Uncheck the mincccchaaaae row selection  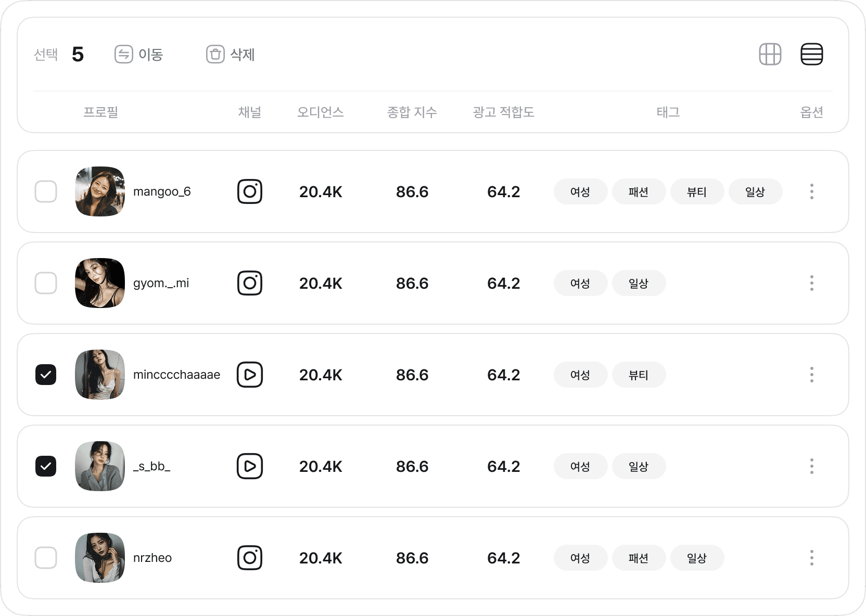point(46,375)
